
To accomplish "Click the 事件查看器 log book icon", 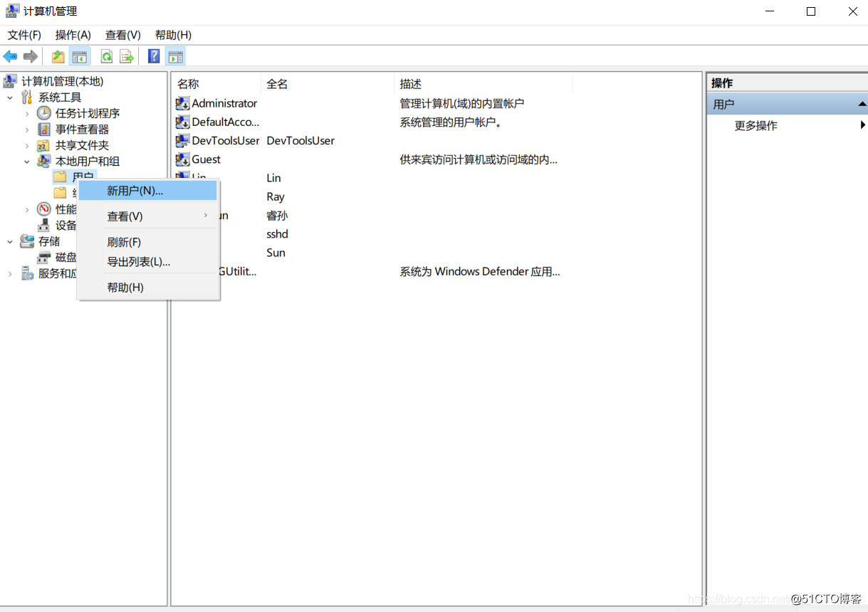I will 44,129.
